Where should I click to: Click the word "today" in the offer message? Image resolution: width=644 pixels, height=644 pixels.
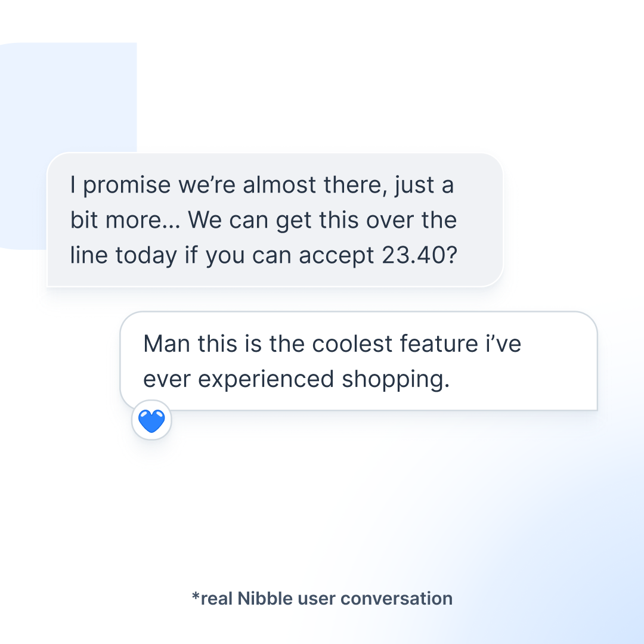pos(146,256)
